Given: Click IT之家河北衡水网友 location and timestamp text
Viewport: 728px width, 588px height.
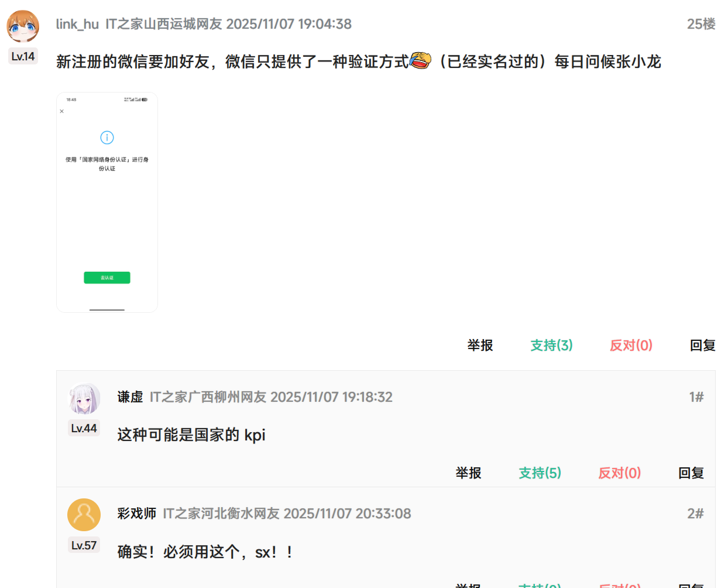Looking at the screenshot, I should [x=287, y=514].
